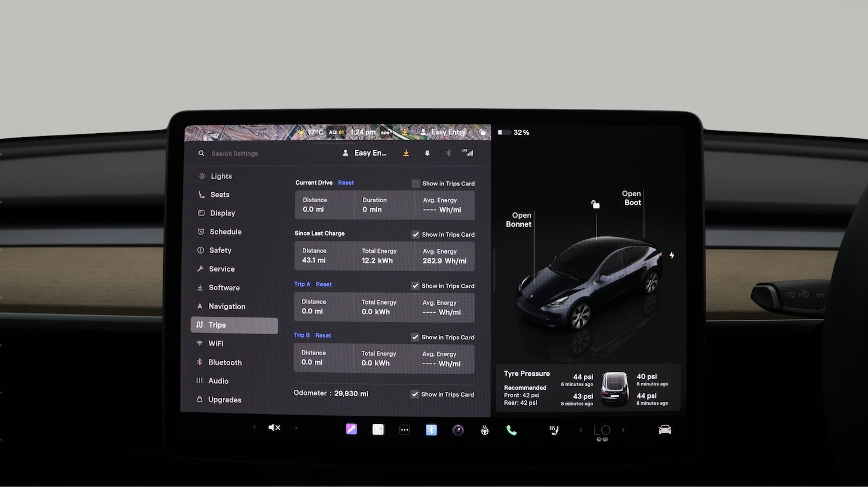
Task: Check cellular signal via the LTE icon
Action: pyautogui.click(x=468, y=152)
